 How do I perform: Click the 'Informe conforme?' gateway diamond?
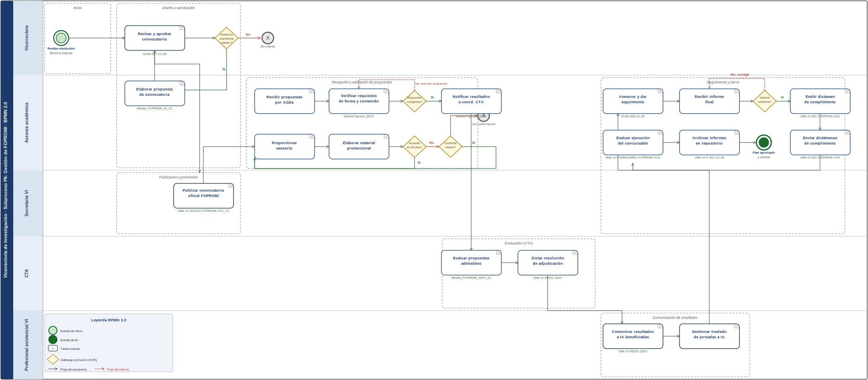(765, 101)
